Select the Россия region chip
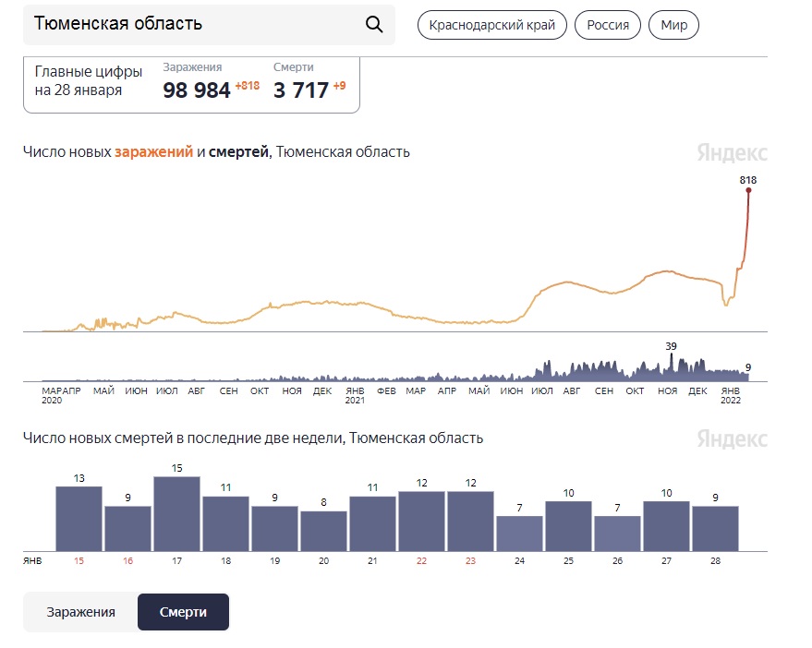Image resolution: width=812 pixels, height=648 pixels. pyautogui.click(x=608, y=25)
